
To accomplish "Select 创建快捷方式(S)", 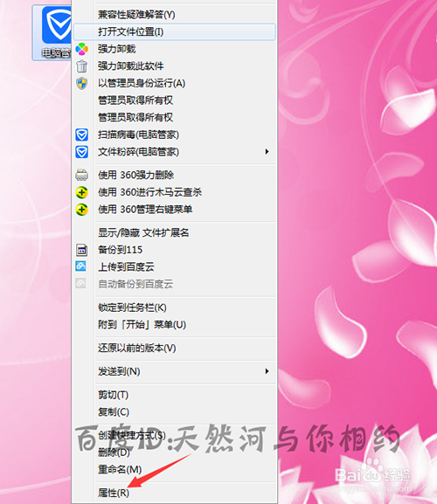I will (x=175, y=436).
